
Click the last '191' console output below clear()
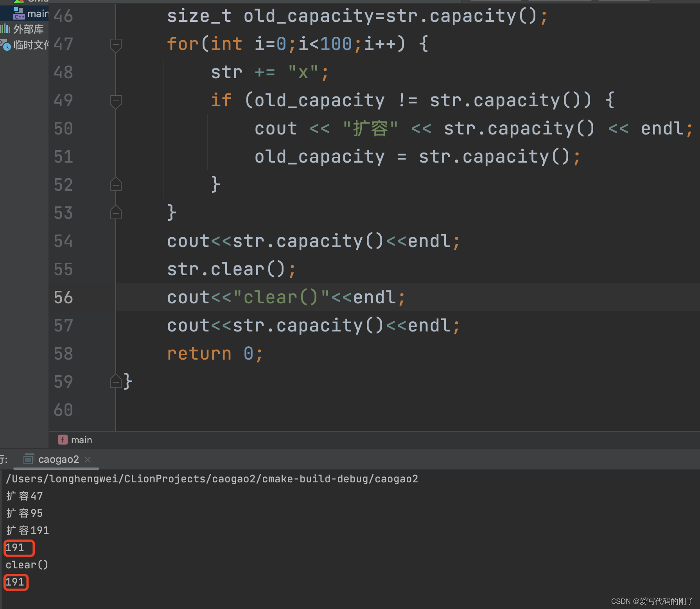tap(15, 582)
